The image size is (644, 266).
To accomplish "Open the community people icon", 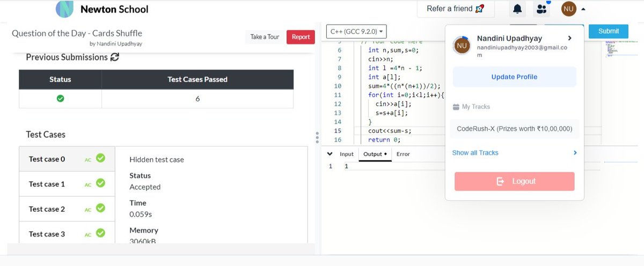I will [x=541, y=9].
